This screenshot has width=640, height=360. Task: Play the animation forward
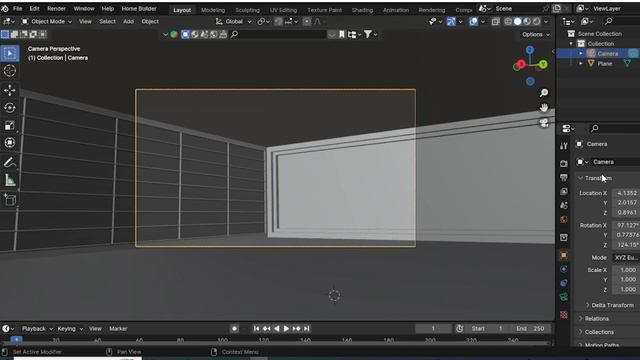point(287,329)
